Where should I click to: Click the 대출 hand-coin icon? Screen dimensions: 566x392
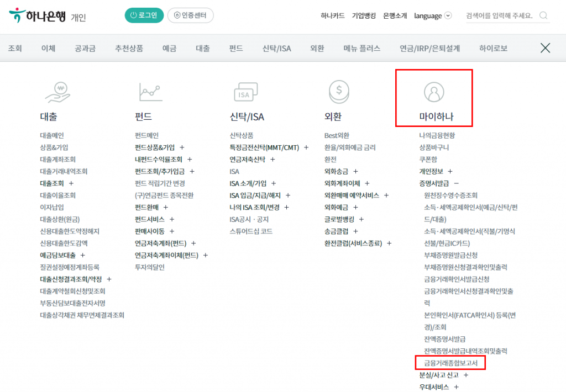tap(57, 92)
